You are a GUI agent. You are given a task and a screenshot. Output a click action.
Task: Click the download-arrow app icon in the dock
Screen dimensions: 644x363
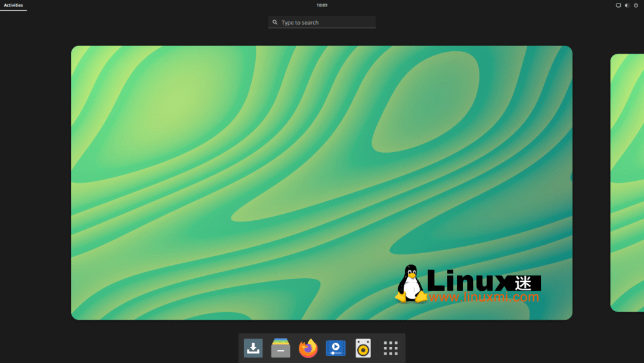253,347
